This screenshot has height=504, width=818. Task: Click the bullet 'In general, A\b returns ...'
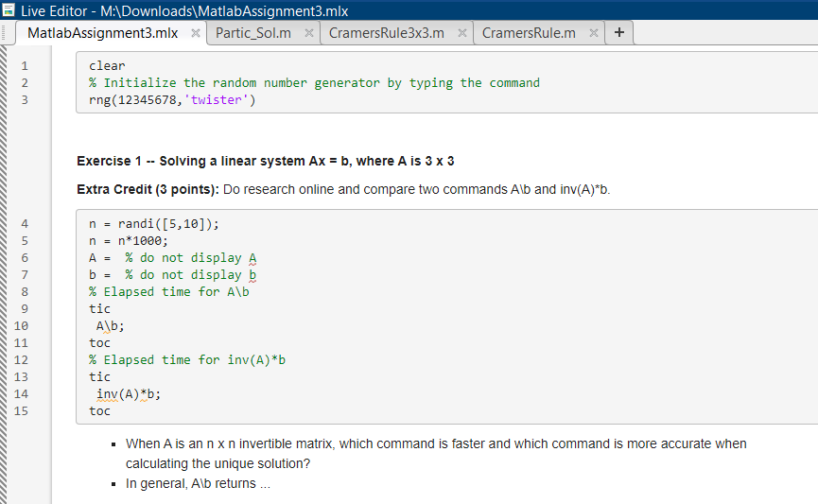click(x=199, y=483)
